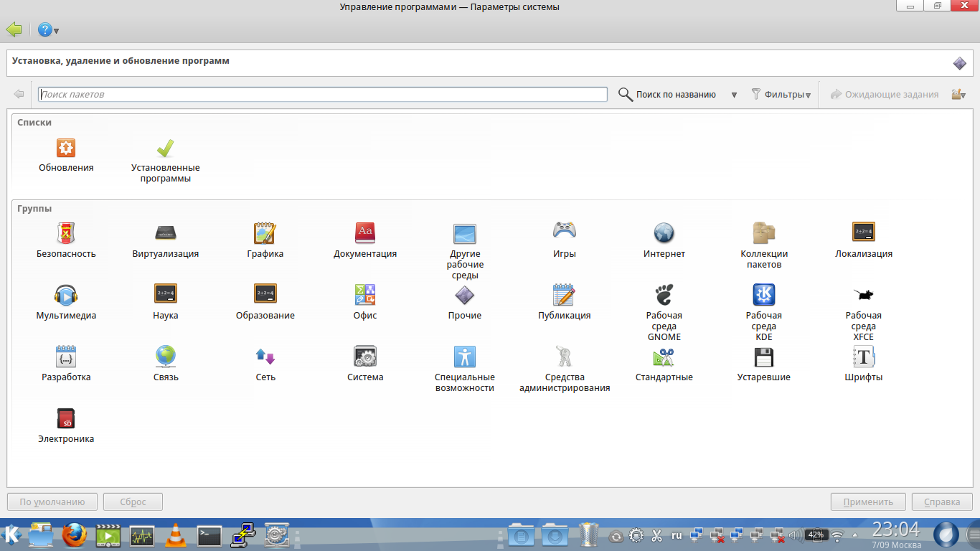
Task: Switch keyboard layout via ru indicator
Action: tap(677, 535)
